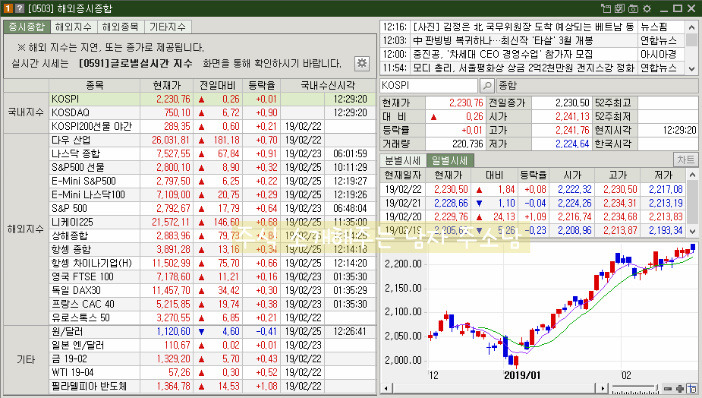Select the 영국 FTSE 100 row
702x398 pixels.
coord(212,277)
